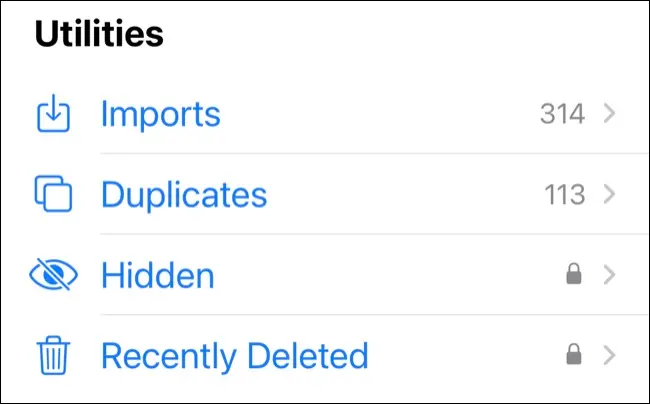The image size is (650, 404).
Task: Open the Duplicates album label
Action: click(x=184, y=193)
